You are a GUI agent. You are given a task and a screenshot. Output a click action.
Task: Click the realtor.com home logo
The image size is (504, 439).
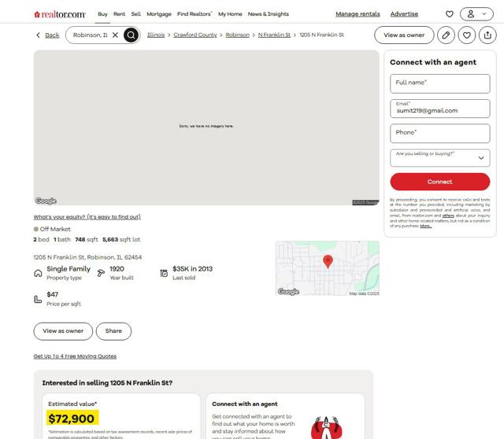tap(60, 14)
